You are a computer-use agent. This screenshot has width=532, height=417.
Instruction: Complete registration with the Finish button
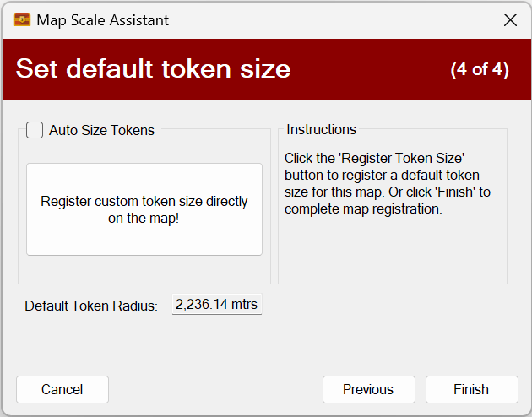click(x=471, y=389)
